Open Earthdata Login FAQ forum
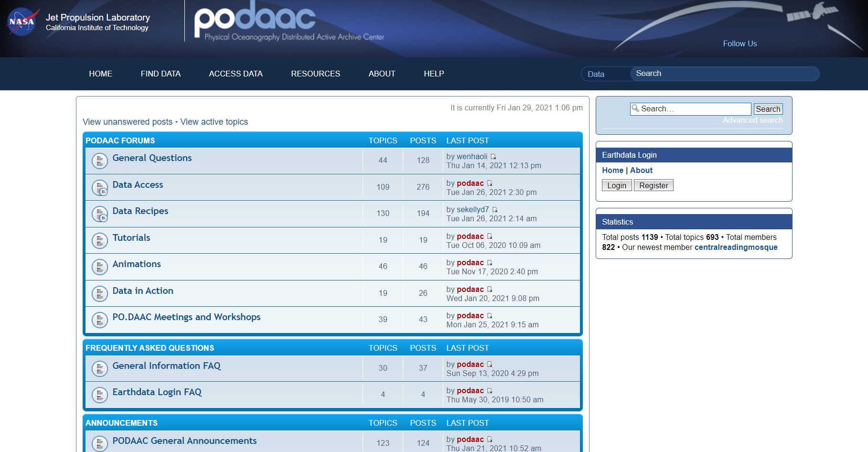 [x=157, y=392]
